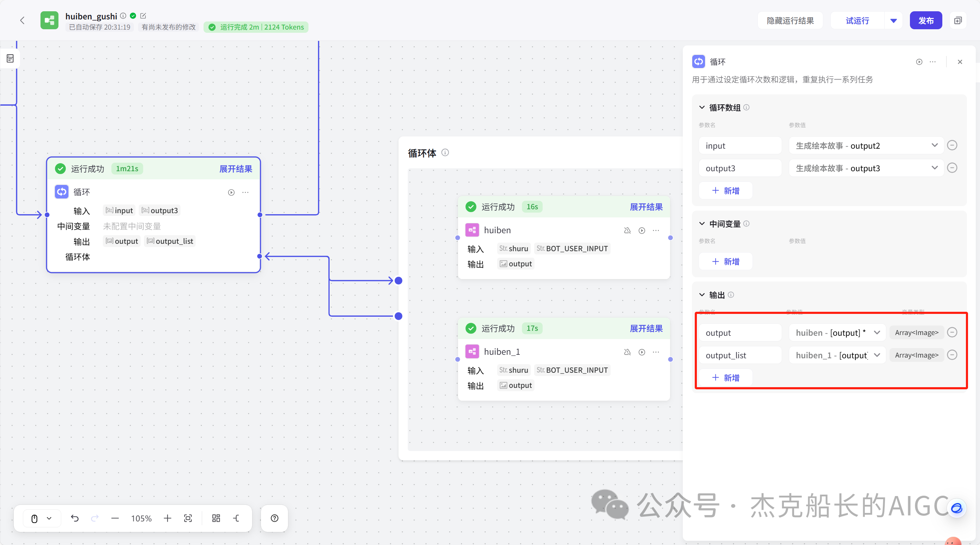Viewport: 980px width, 545px height.
Task: Click the output_list parameter name field
Action: point(740,355)
